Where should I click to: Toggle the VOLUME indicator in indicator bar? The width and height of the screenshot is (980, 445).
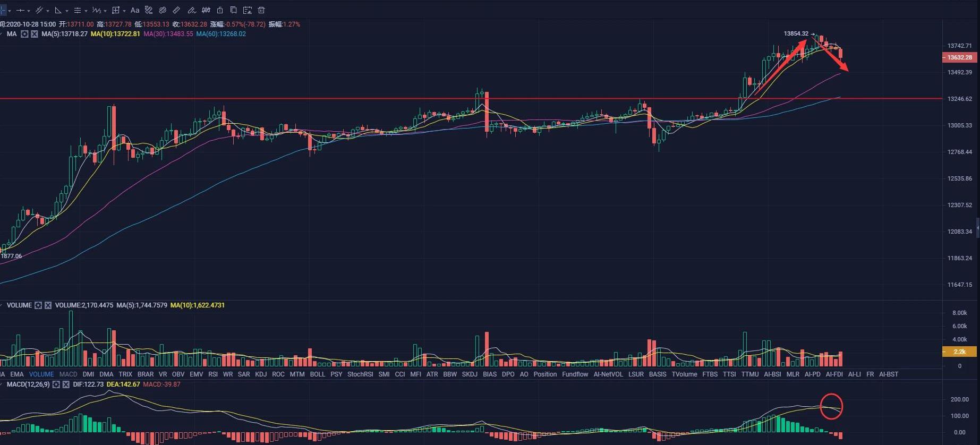(x=41, y=374)
